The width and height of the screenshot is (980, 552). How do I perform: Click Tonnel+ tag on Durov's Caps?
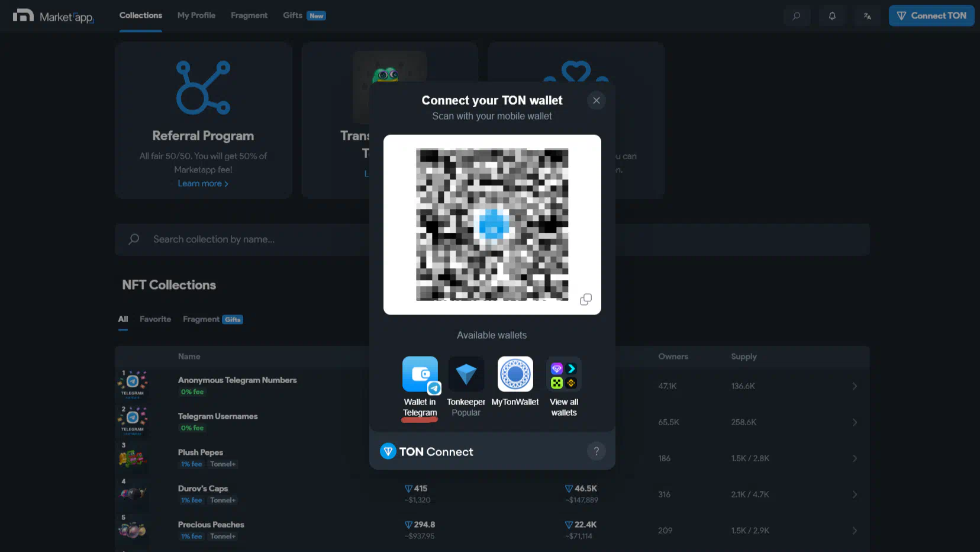223,500
